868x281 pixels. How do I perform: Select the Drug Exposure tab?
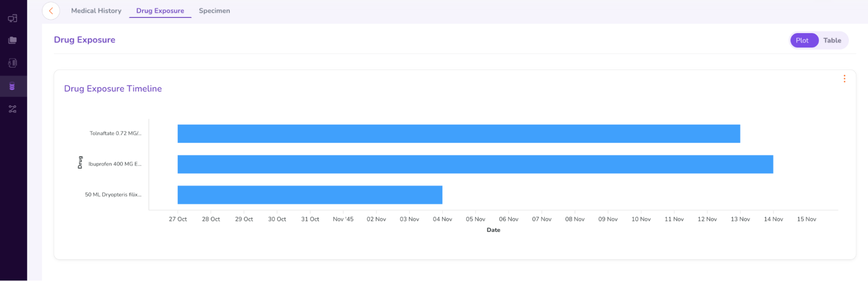click(160, 11)
